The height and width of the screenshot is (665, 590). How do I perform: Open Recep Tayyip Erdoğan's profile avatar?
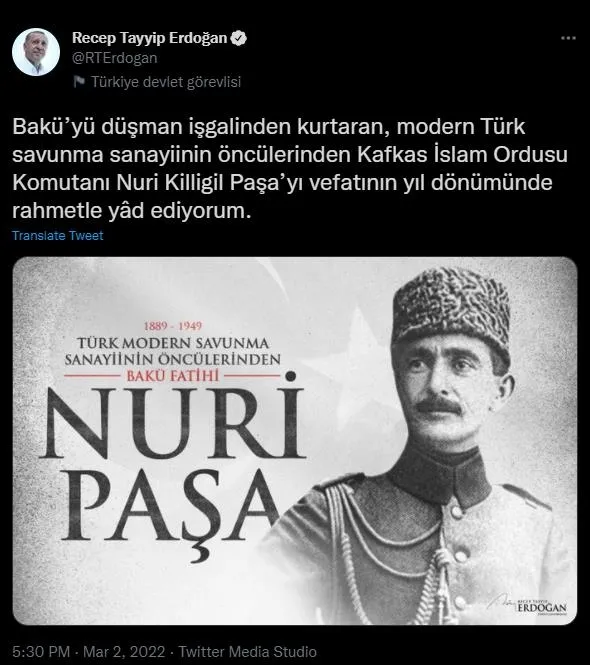point(36,52)
